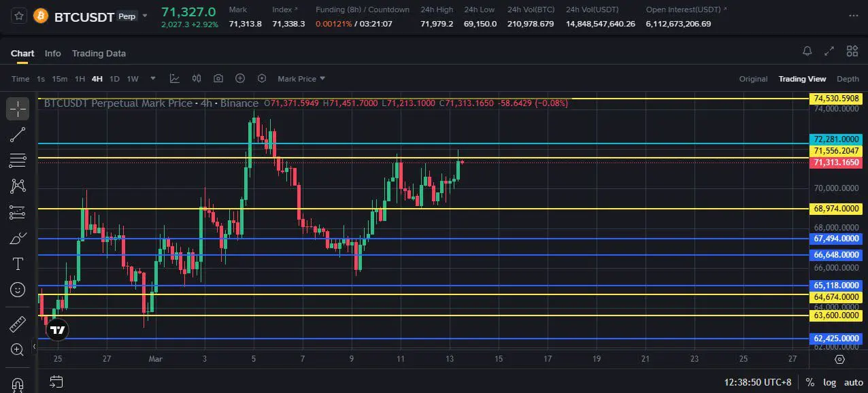Open chart settings hexagon icon in toolbar
868x393 pixels.
point(262,79)
